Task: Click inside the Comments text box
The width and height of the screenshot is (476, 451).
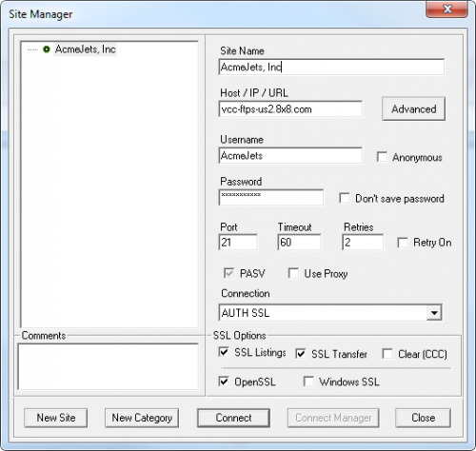Action: 109,366
